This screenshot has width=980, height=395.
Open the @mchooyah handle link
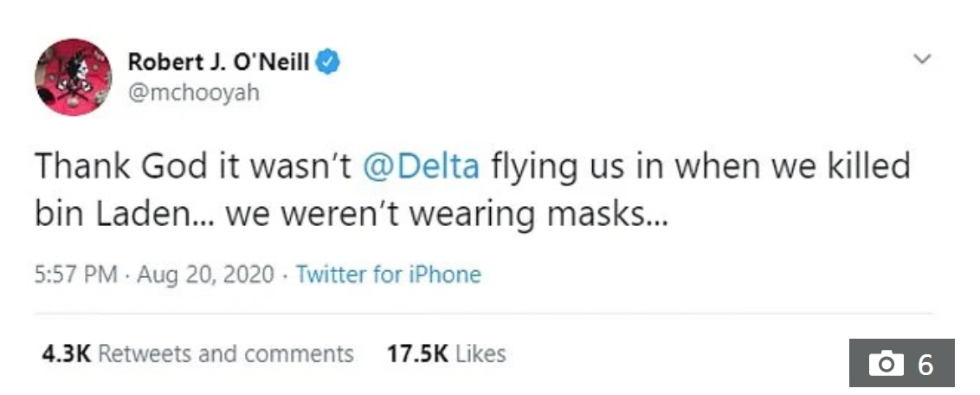[x=192, y=92]
